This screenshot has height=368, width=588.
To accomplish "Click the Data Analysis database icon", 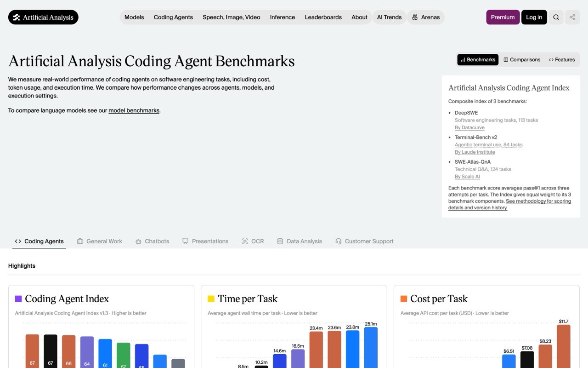I will point(280,241).
